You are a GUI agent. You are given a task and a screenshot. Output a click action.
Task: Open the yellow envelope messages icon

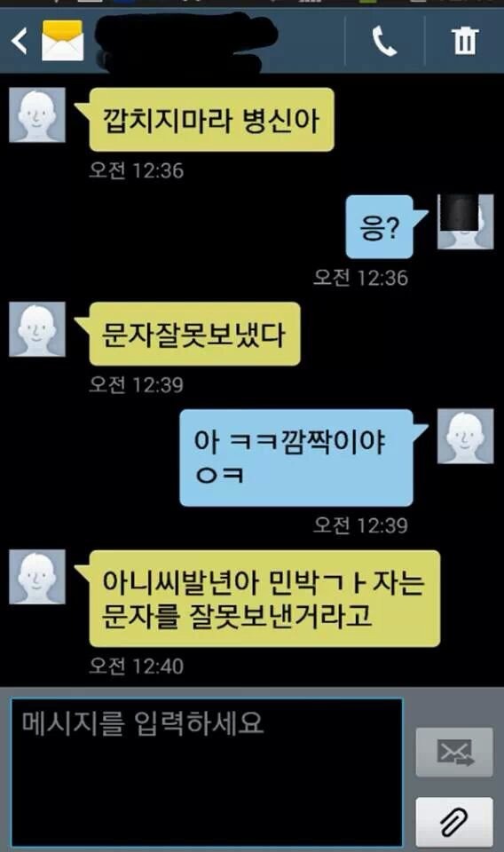click(63, 41)
